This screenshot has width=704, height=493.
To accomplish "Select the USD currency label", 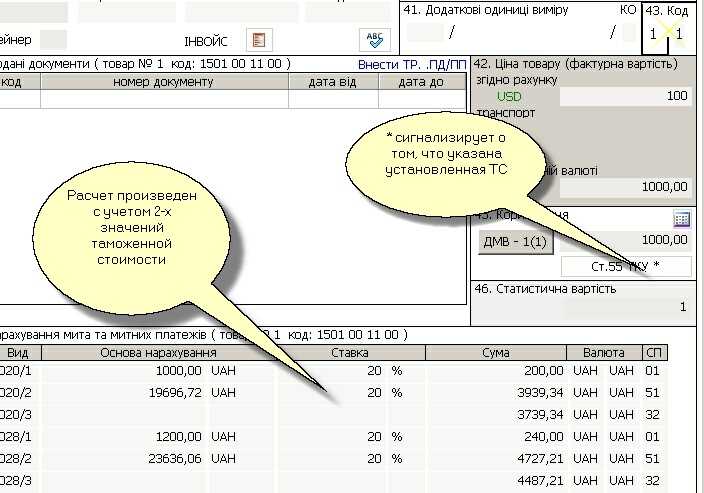I will click(x=509, y=96).
